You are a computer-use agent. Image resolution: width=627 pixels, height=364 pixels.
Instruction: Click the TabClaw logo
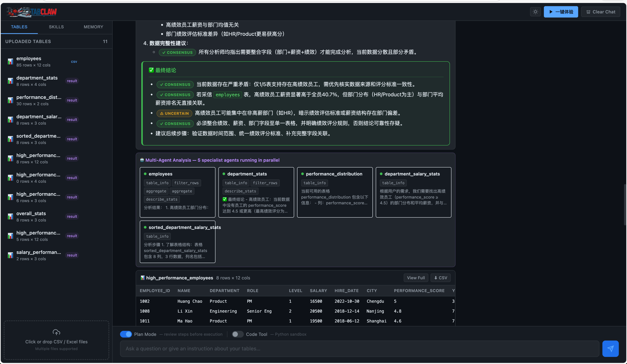pyautogui.click(x=32, y=12)
